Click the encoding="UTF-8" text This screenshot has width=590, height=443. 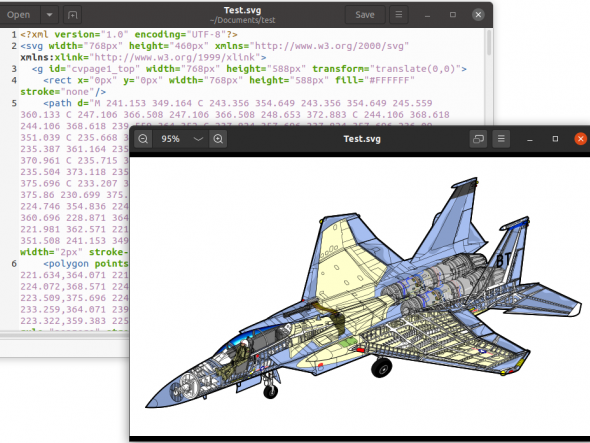(180, 35)
